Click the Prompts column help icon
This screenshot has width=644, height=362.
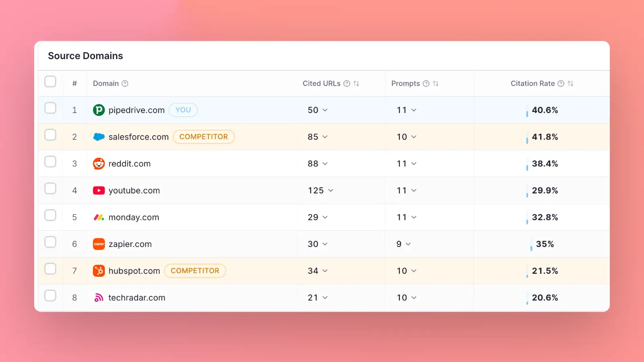[426, 84]
